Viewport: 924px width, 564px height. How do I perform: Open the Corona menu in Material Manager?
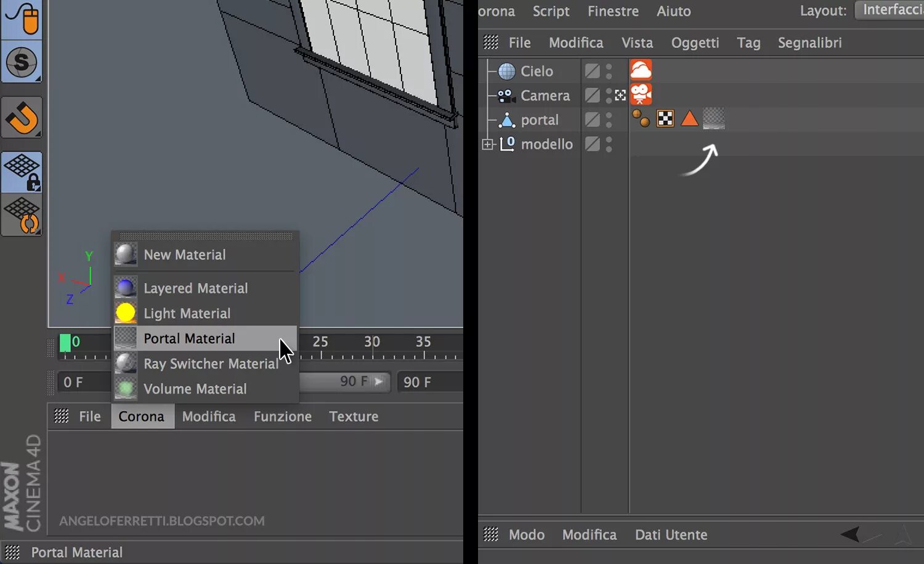142,416
